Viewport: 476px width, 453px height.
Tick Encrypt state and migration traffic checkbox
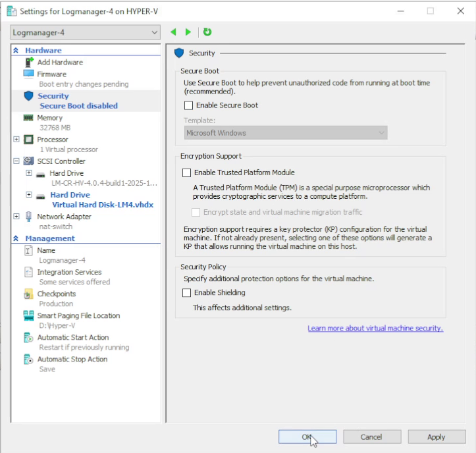tap(196, 212)
